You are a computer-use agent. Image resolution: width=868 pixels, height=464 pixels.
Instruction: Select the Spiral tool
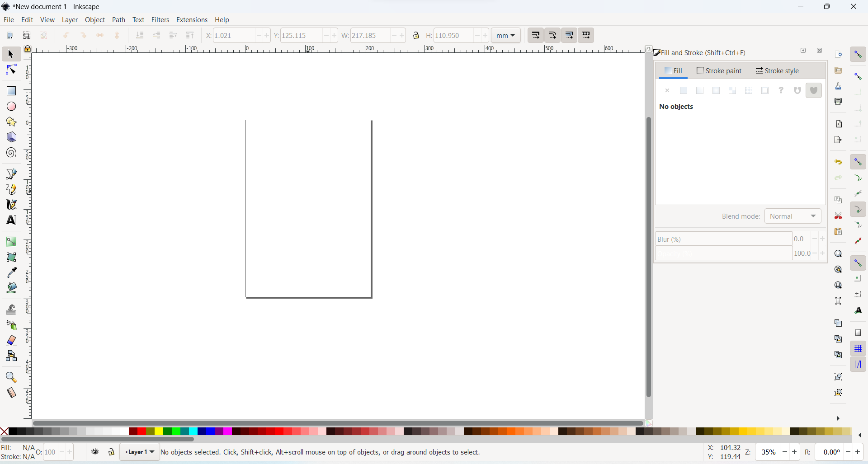pyautogui.click(x=10, y=153)
